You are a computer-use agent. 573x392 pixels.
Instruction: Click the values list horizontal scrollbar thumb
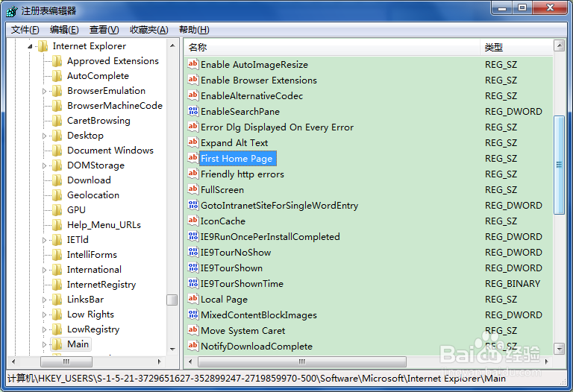(x=302, y=361)
